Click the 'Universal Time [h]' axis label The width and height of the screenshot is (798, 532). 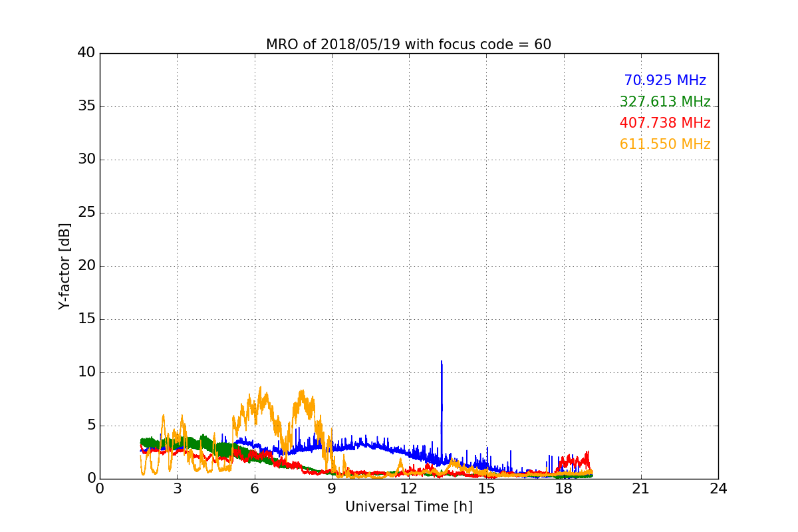(408, 507)
